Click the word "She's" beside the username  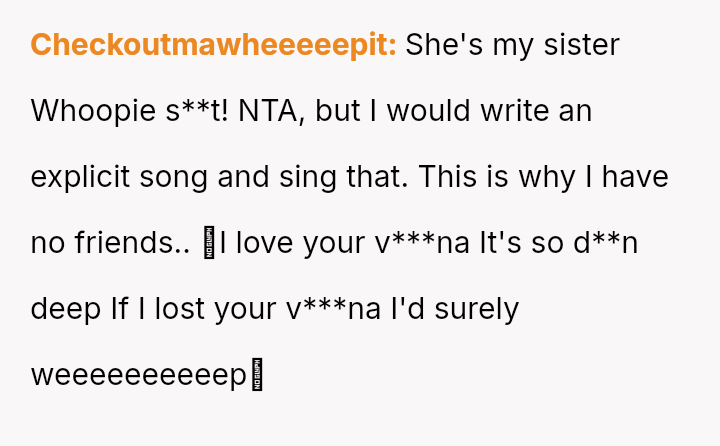coord(443,45)
